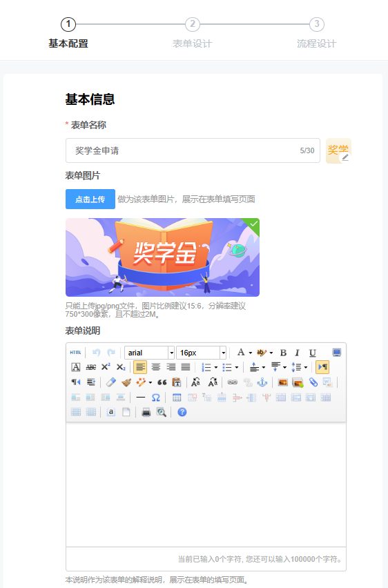Screen dimensions: 388x588
Task: Apply font color with A button
Action: click(241, 353)
